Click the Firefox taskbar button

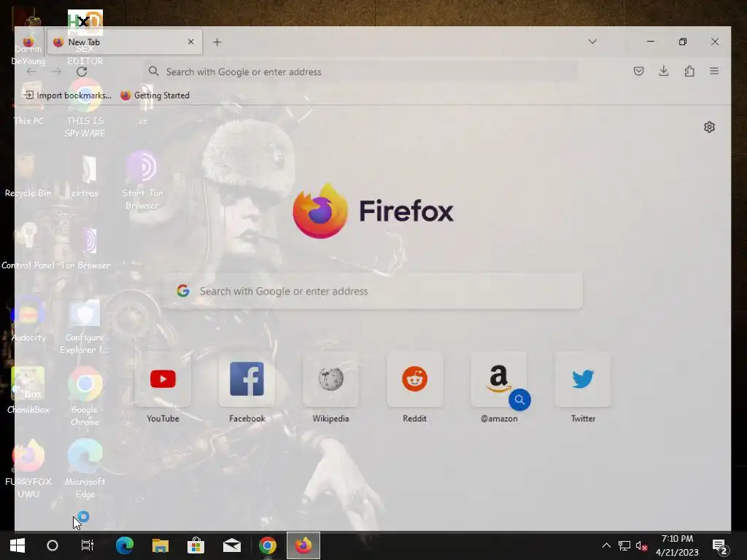tap(303, 545)
